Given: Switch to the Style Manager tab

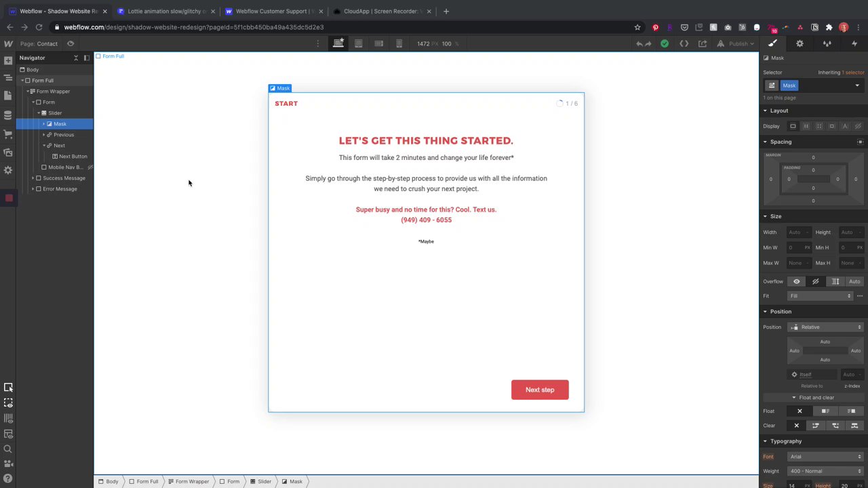Looking at the screenshot, I should click(827, 43).
